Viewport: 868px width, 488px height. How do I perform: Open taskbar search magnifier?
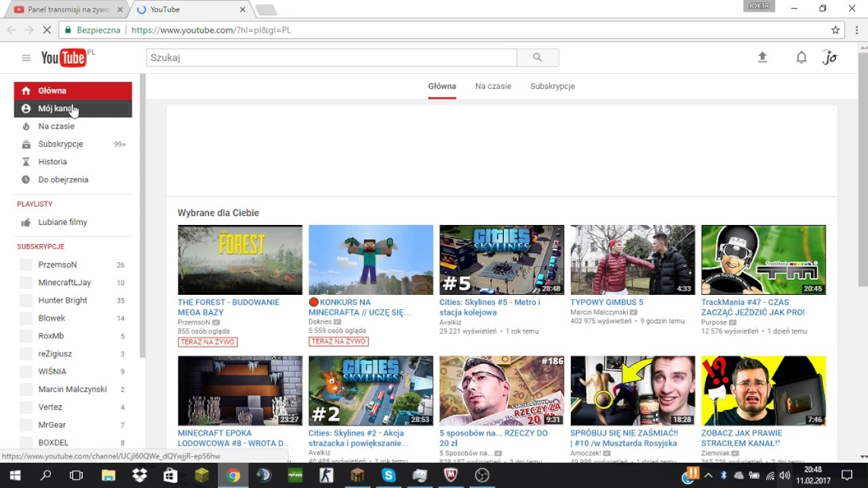point(45,475)
